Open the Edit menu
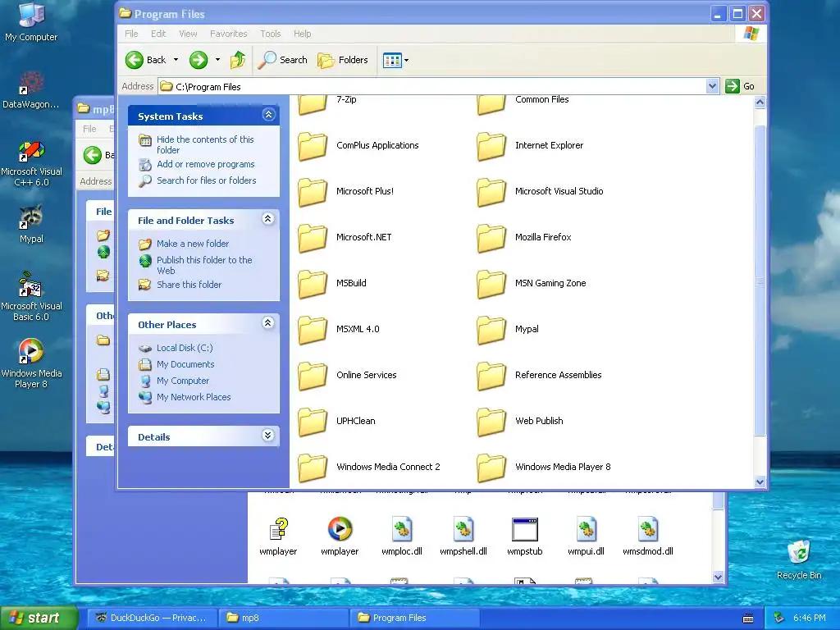The image size is (840, 630). [158, 34]
